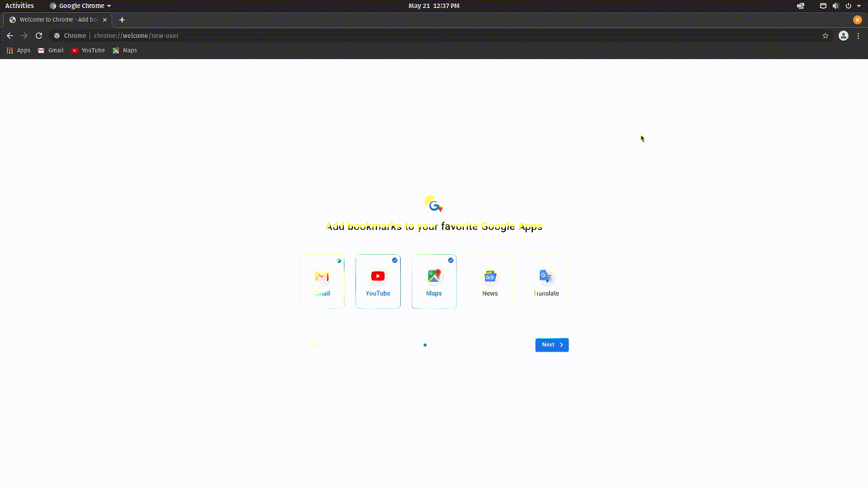This screenshot has width=868, height=488.
Task: Open the YouTube bookmark in bookmarks bar
Action: (x=88, y=50)
